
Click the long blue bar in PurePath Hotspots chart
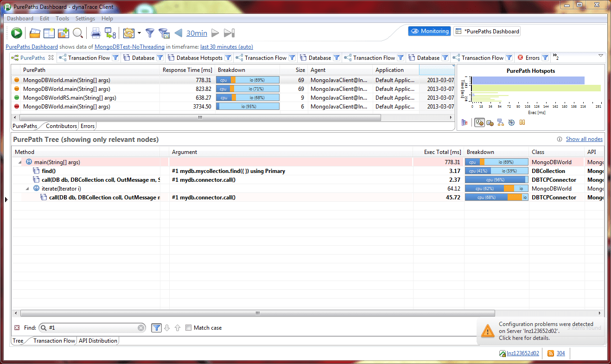pyautogui.click(x=528, y=80)
